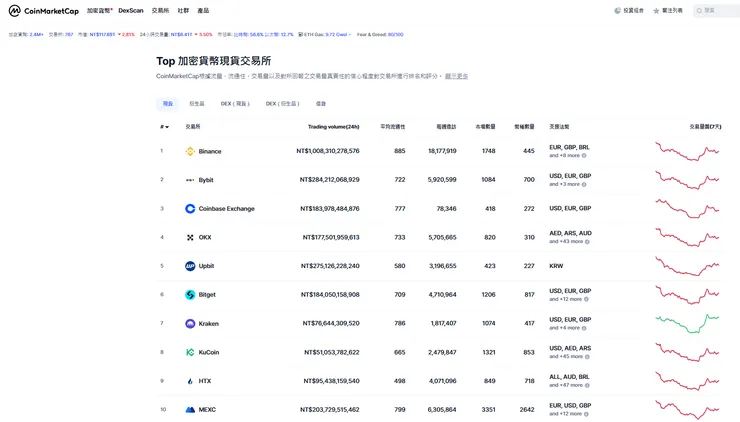Open the DexScan navigation menu
740x422 pixels.
[x=131, y=10]
